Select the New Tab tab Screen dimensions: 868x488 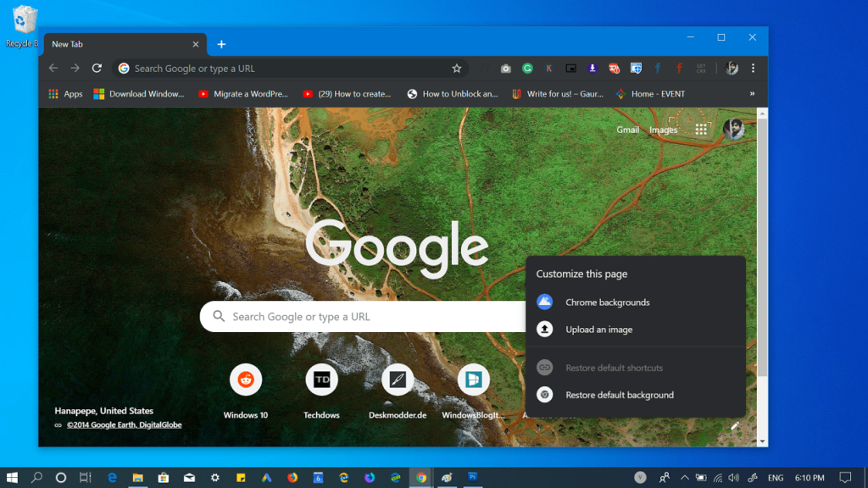[x=125, y=44]
